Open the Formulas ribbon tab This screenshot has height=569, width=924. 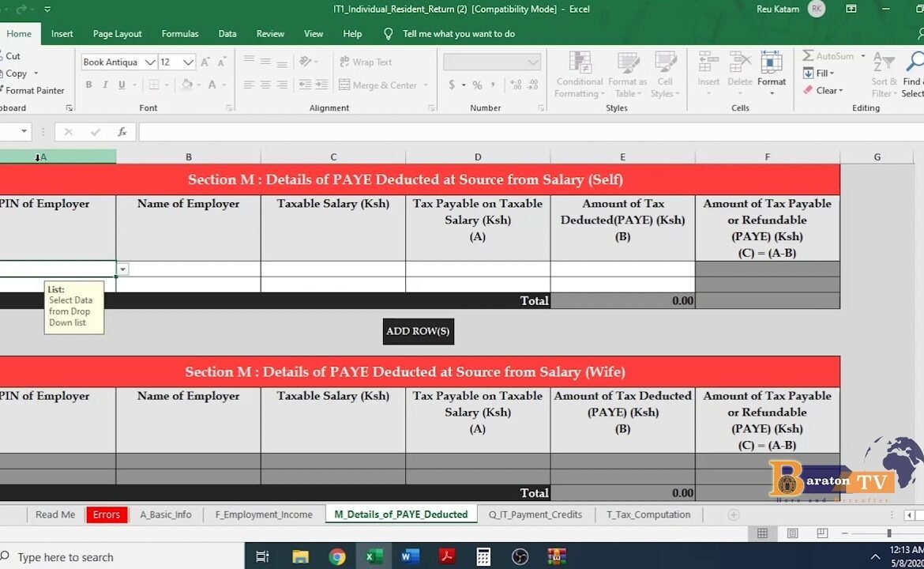pos(179,34)
